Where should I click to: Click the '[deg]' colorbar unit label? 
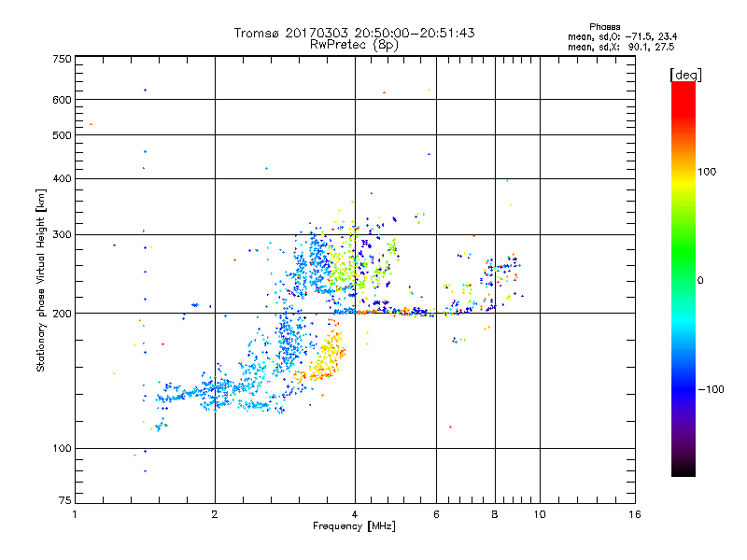click(685, 75)
